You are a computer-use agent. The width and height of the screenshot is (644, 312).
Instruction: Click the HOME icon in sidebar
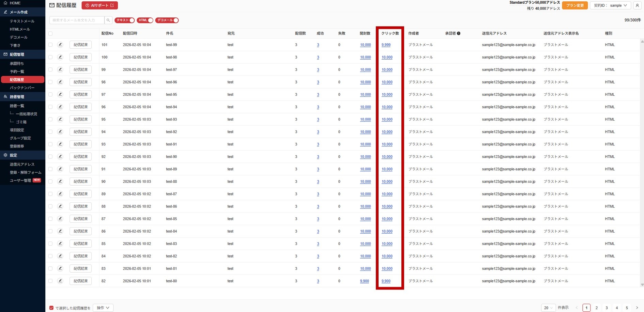click(5, 3)
